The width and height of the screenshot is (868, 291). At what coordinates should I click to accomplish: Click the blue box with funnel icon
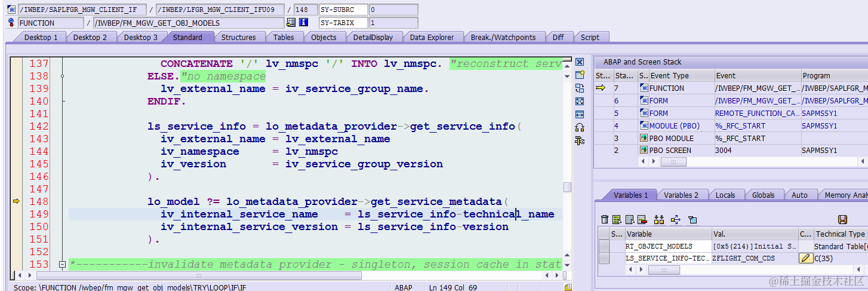coord(692,220)
